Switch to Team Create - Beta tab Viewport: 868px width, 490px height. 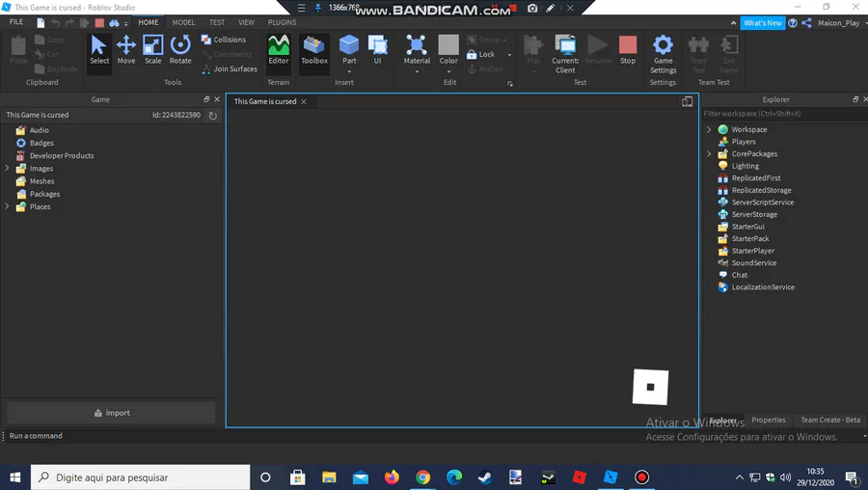pos(830,420)
